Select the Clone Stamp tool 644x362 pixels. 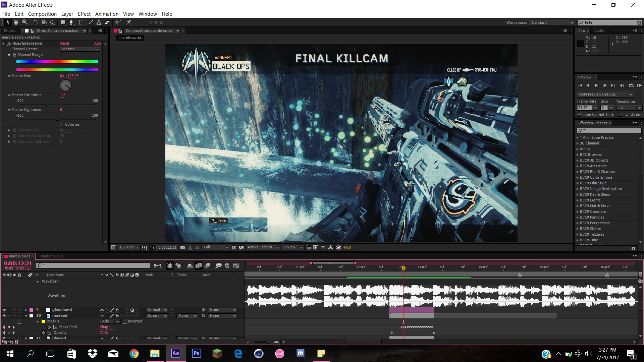99,22
